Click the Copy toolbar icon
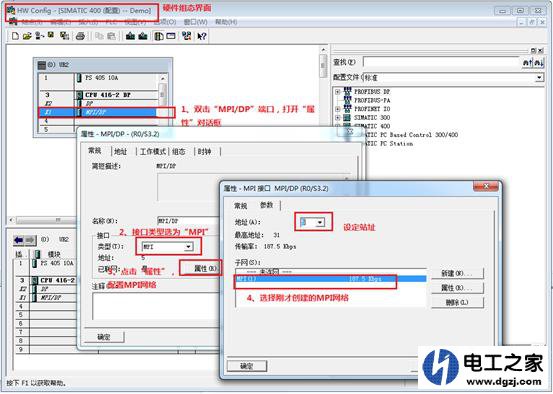The height and width of the screenshot is (394, 553). pos(99,36)
